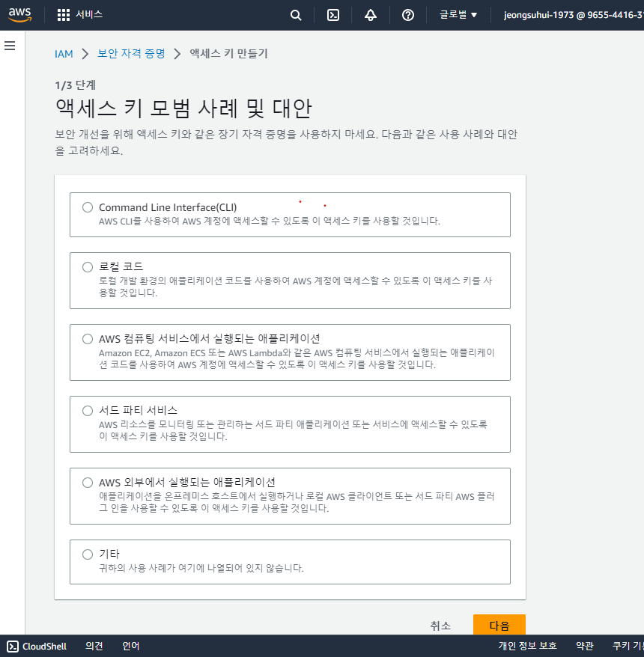Select the 기타 radio option

(x=88, y=554)
